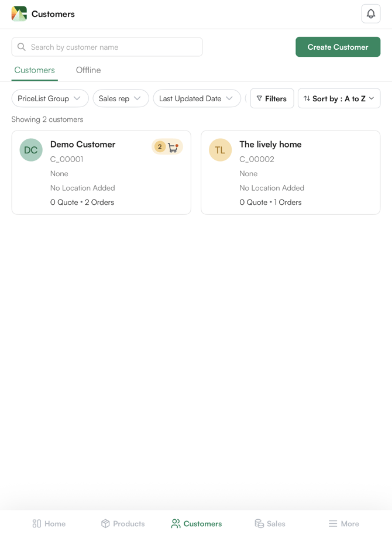Open the Filters button
This screenshot has height=535, width=392.
click(272, 98)
